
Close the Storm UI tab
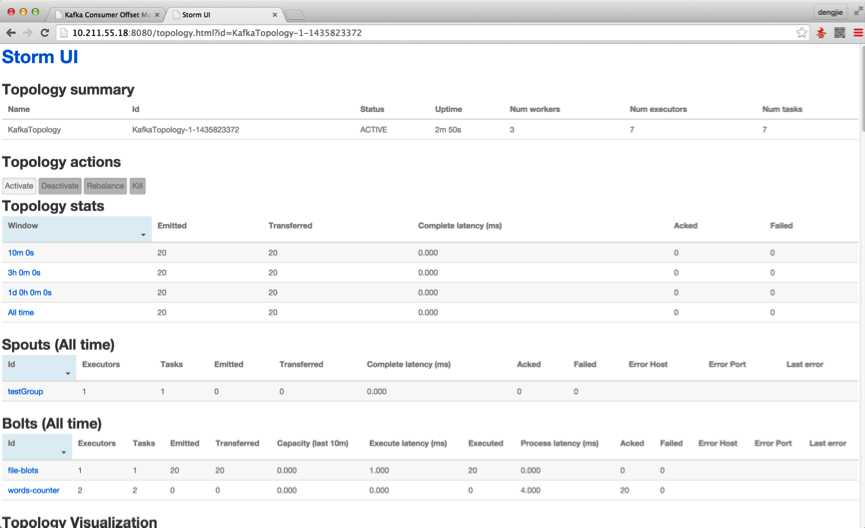[275, 15]
